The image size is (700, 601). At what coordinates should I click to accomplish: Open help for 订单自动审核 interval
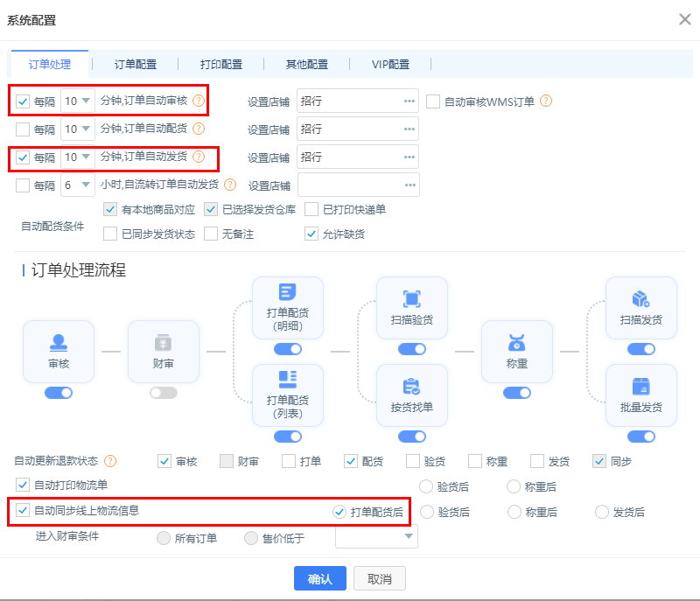[199, 101]
